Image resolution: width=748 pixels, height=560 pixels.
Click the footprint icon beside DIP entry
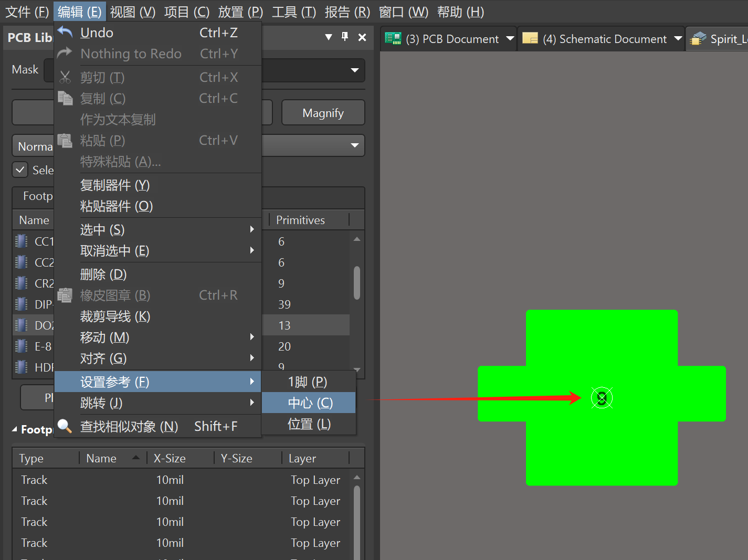tap(22, 304)
